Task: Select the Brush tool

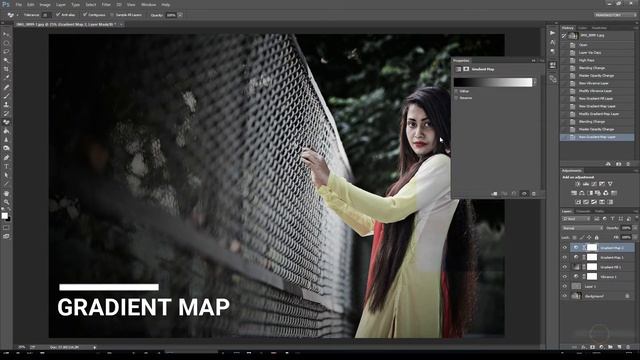Action: pyautogui.click(x=6, y=96)
